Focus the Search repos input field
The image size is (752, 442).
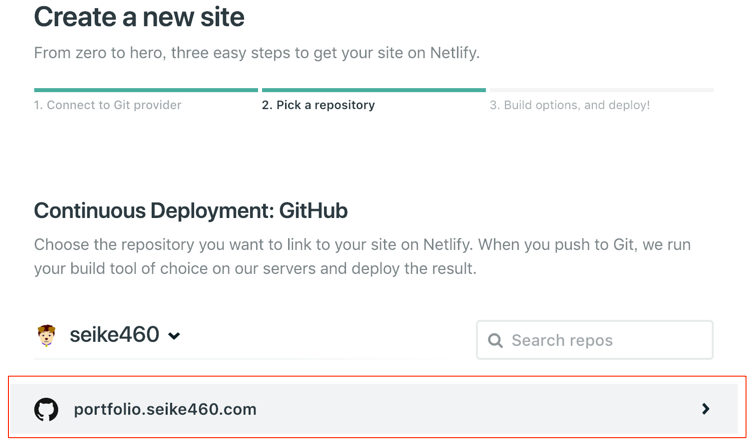pos(595,340)
